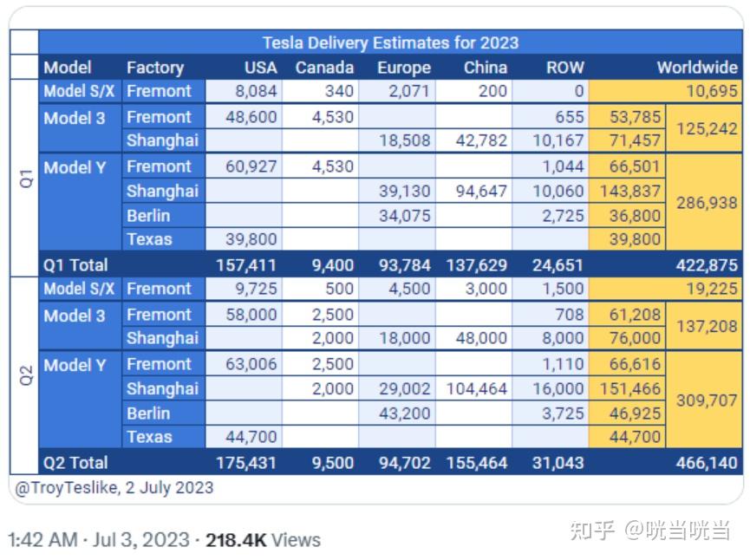Click the 218.4K Views count

[263, 540]
